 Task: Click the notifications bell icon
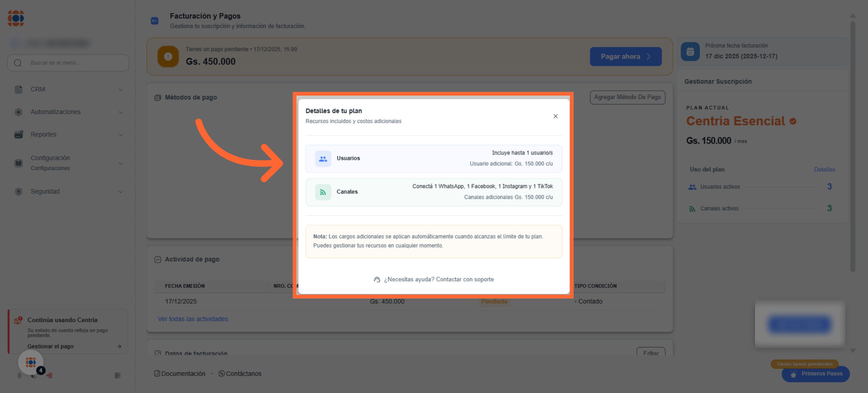(20, 376)
